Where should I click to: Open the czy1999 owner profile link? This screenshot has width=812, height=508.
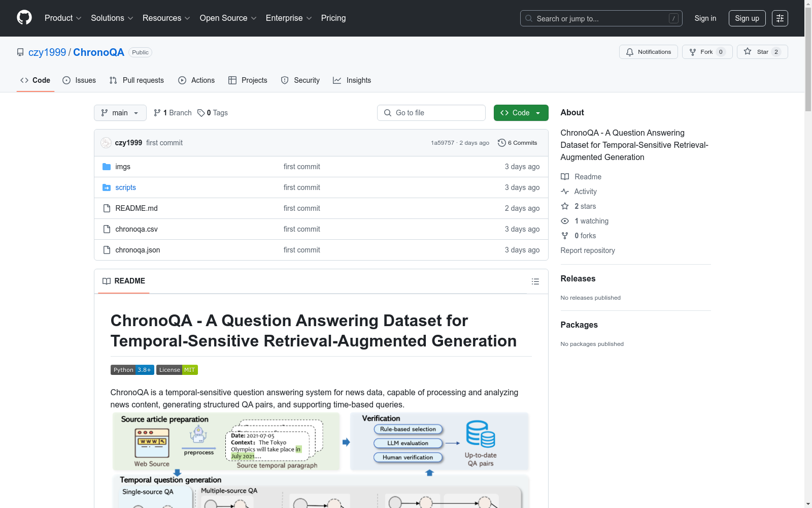pos(47,52)
